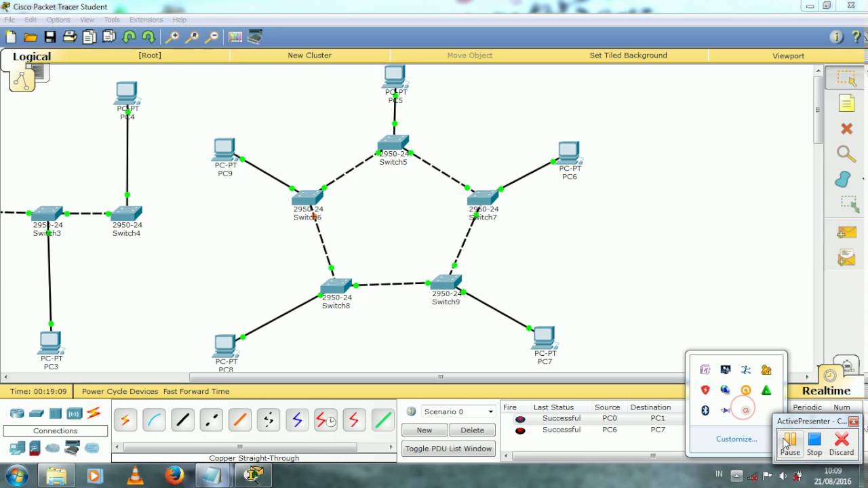Click the Windows Start button
The height and width of the screenshot is (488, 868).
pos(16,476)
